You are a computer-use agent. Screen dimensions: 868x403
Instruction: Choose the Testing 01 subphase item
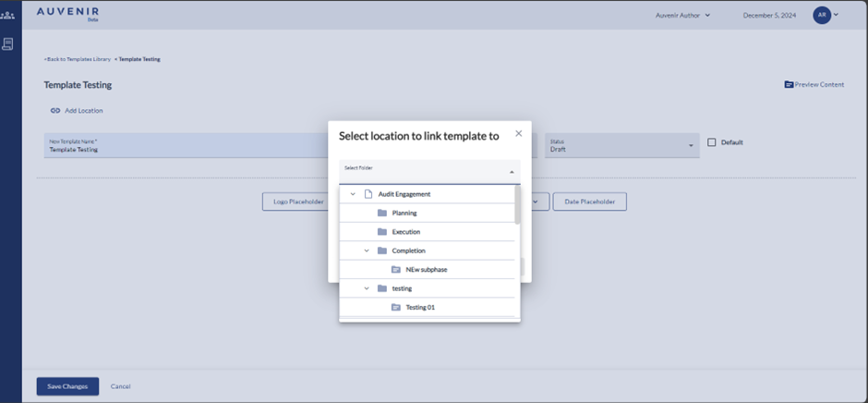419,307
